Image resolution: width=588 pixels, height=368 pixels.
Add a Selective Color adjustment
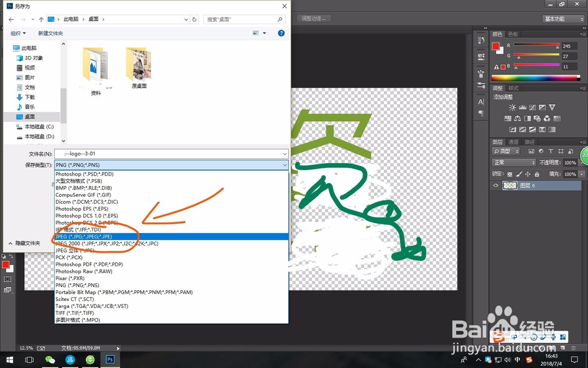click(x=542, y=129)
